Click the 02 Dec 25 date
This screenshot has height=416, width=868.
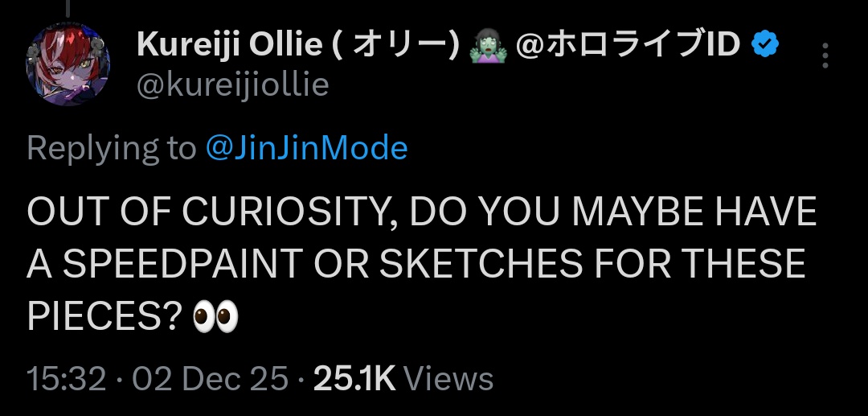pyautogui.click(x=210, y=379)
